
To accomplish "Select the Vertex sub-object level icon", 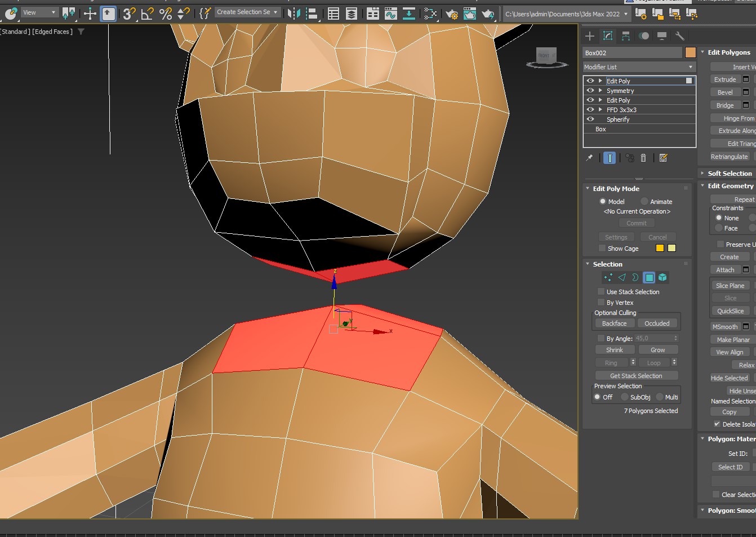I will 608,277.
